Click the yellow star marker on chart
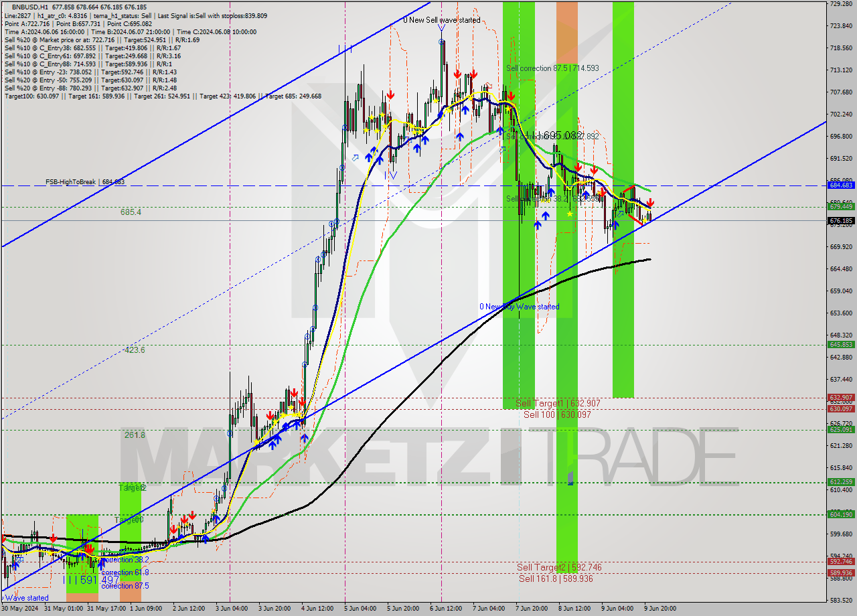 pyautogui.click(x=570, y=214)
